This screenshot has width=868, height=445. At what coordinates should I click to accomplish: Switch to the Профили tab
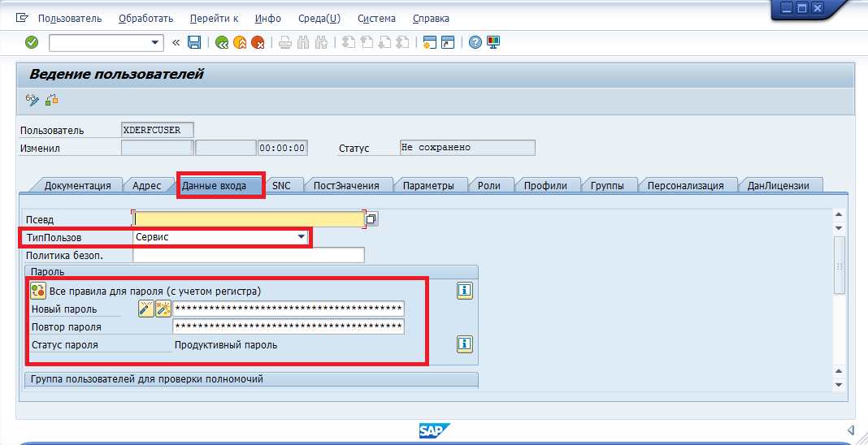(x=545, y=185)
